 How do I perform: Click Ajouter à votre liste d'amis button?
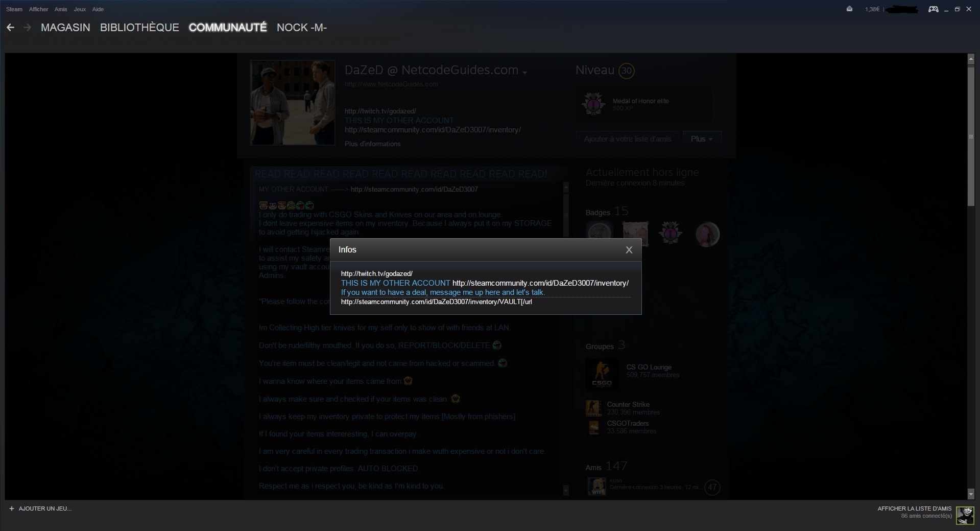point(627,139)
